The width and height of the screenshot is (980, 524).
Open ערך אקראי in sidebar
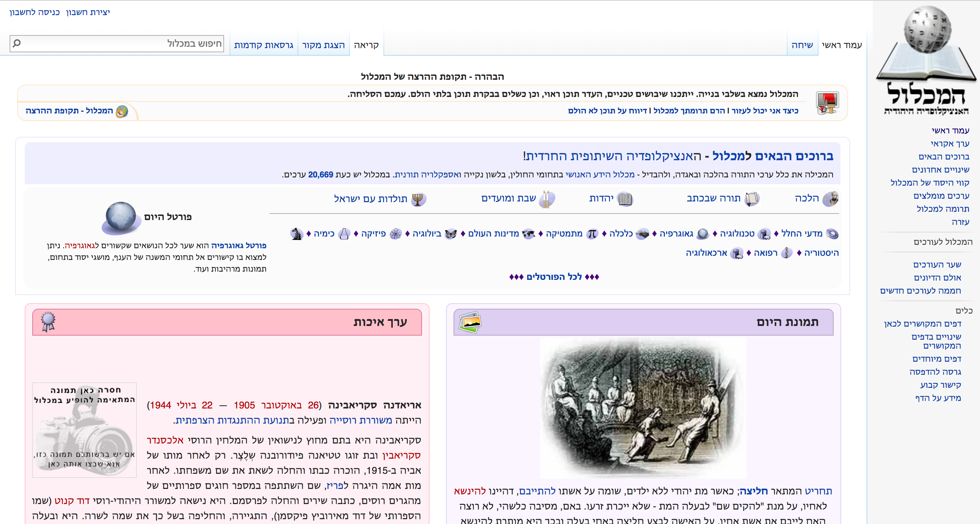click(950, 143)
